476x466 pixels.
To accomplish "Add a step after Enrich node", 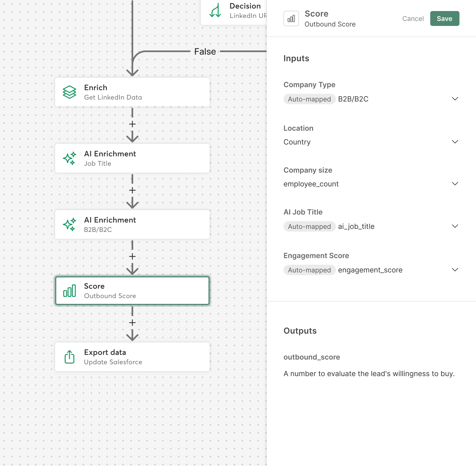I will (x=132, y=124).
